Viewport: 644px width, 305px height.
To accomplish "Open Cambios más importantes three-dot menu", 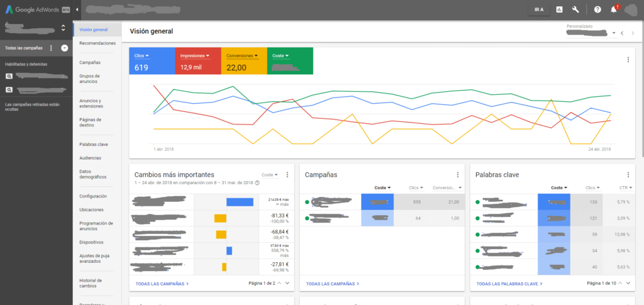I will (287, 175).
